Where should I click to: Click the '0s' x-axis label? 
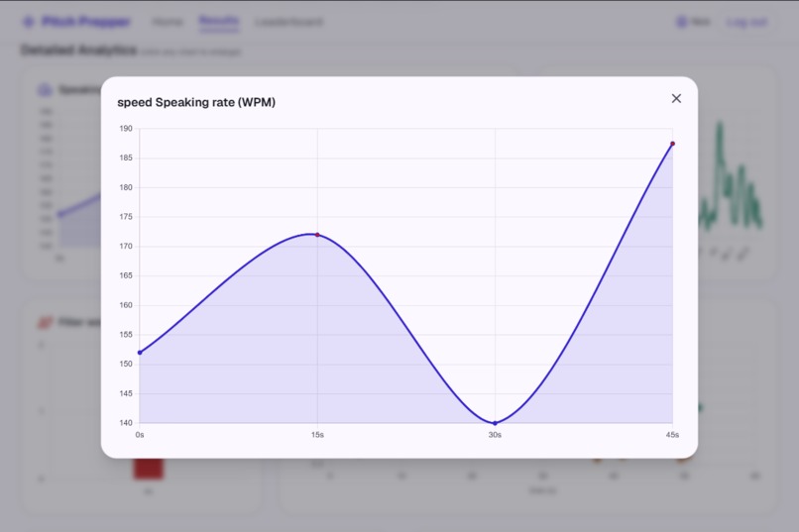coord(140,435)
